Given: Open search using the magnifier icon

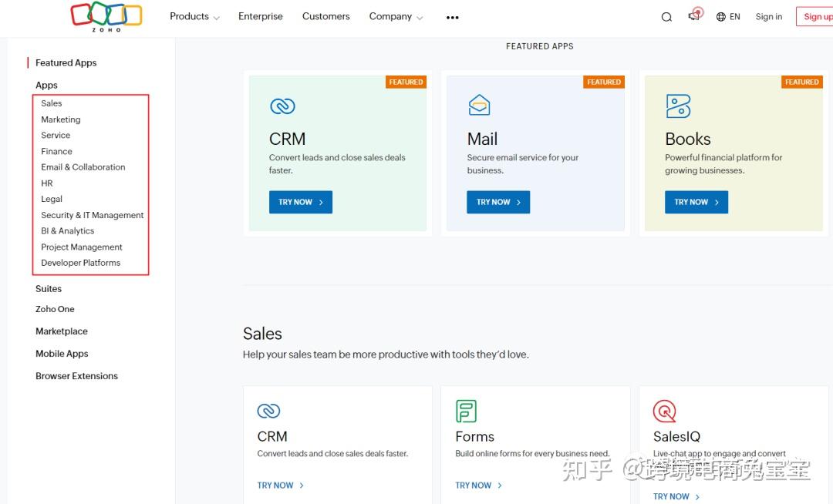Looking at the screenshot, I should [666, 16].
